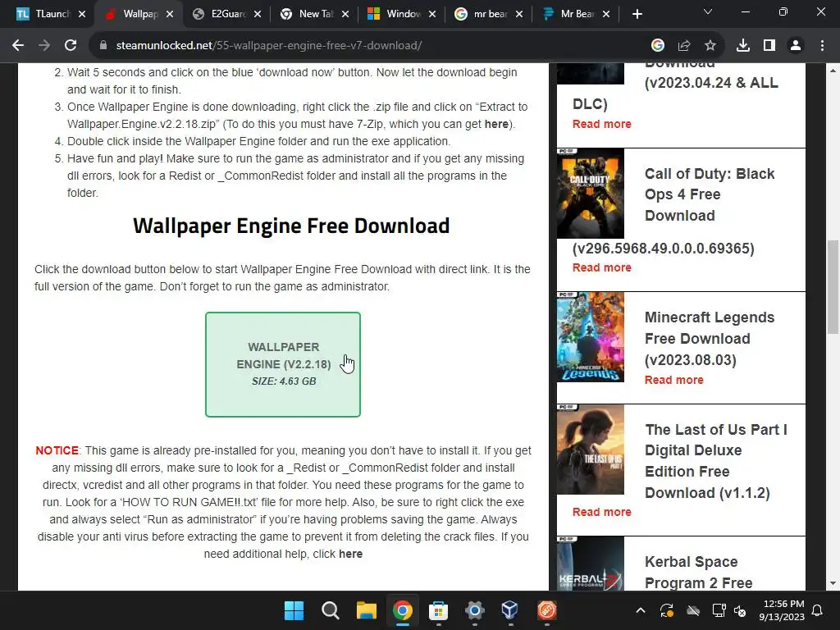This screenshot has height=630, width=840.
Task: Click The Last of Us cover thumbnail
Action: click(591, 450)
